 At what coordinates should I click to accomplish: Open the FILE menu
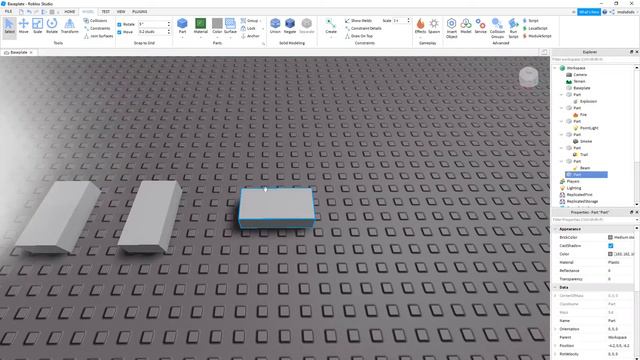[x=8, y=12]
